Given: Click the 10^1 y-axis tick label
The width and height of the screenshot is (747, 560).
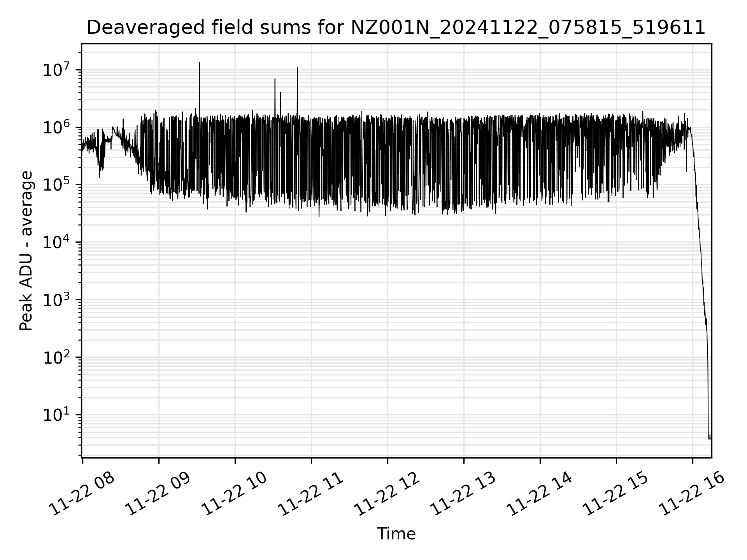Looking at the screenshot, I should click(57, 415).
